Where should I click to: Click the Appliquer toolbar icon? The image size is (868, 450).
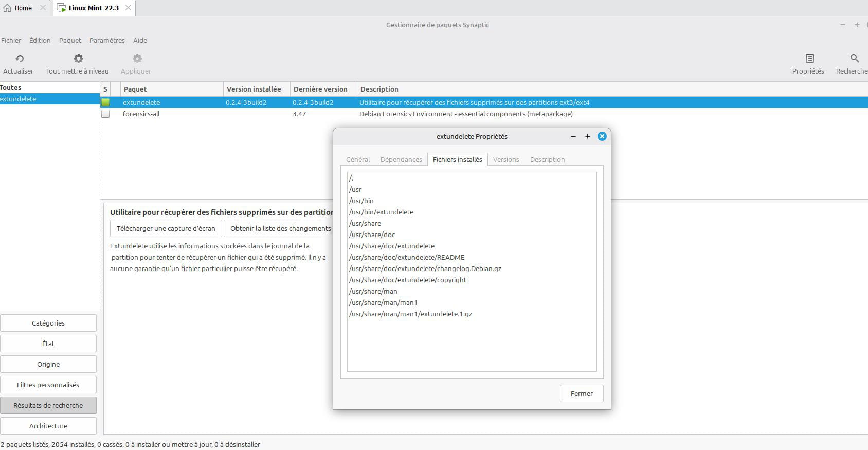point(137,59)
